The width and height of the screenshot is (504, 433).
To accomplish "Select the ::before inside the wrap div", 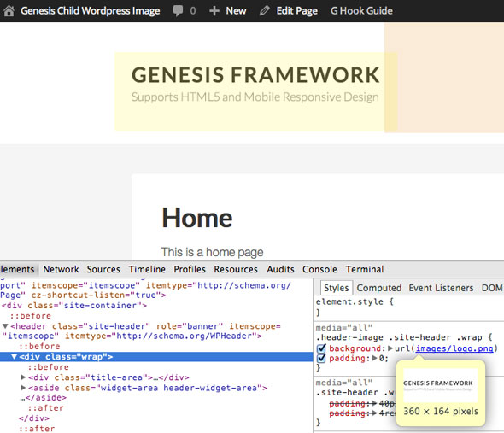I will (48, 367).
